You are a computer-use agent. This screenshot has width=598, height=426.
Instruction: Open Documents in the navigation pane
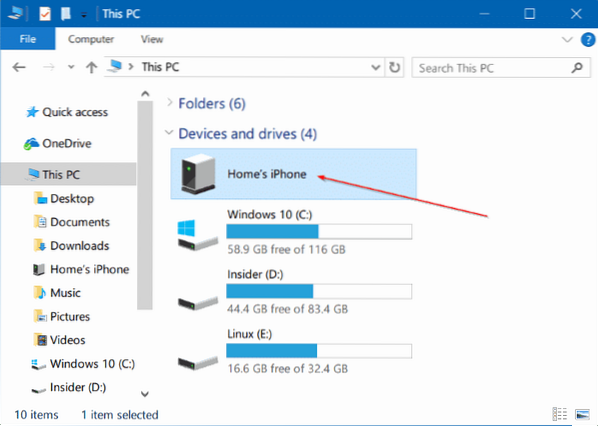tap(80, 222)
